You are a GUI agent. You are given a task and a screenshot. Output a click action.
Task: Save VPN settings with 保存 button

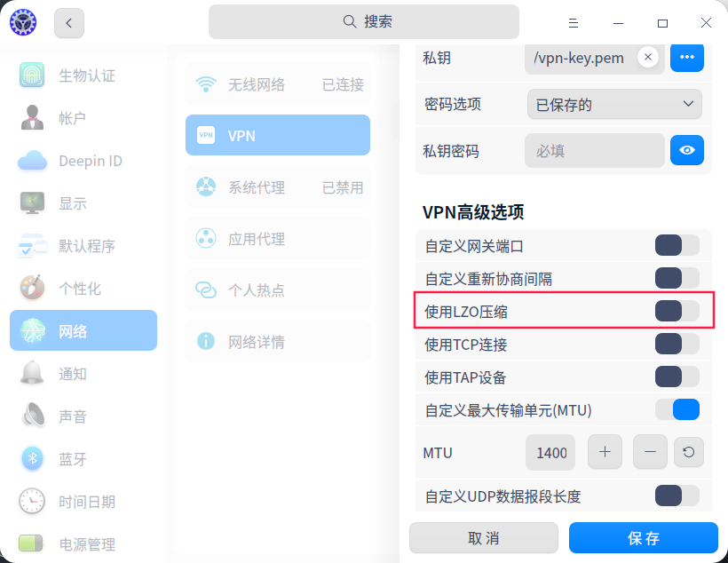point(643,538)
